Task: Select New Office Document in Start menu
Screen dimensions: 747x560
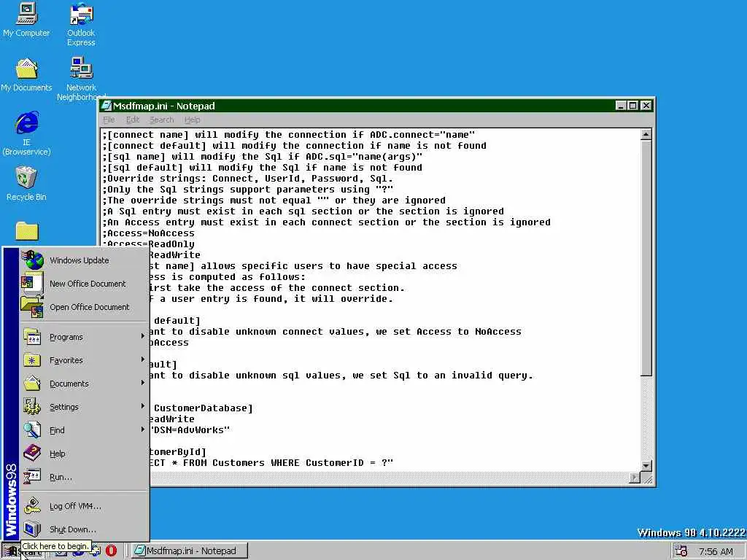Action: point(85,284)
